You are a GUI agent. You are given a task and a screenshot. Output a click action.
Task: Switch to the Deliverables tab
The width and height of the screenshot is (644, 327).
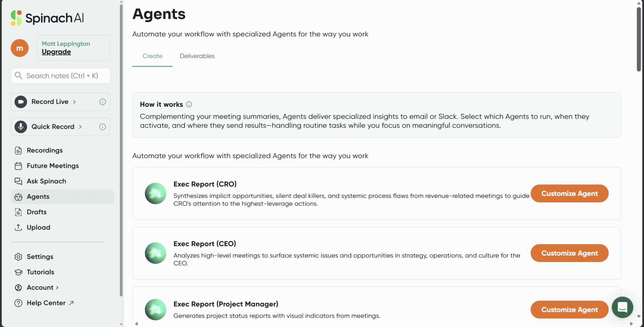pyautogui.click(x=197, y=56)
